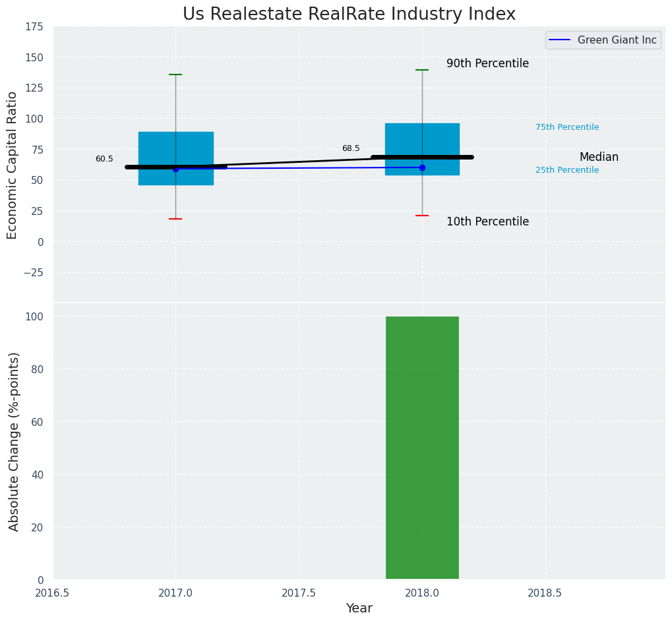Click the Green Giant Inc data point at 2017
Viewport: 672px width, 621px height.
[175, 169]
